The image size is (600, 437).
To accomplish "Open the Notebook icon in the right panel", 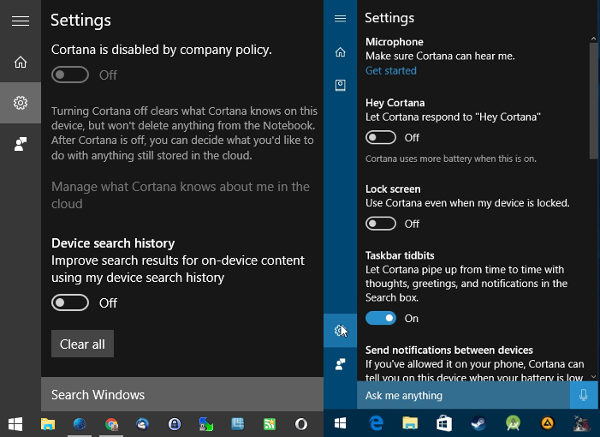I will [340, 85].
